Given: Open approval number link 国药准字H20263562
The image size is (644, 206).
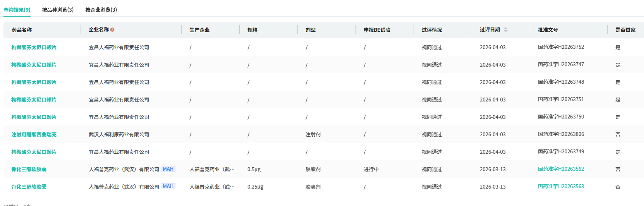Looking at the screenshot, I should point(561,169).
